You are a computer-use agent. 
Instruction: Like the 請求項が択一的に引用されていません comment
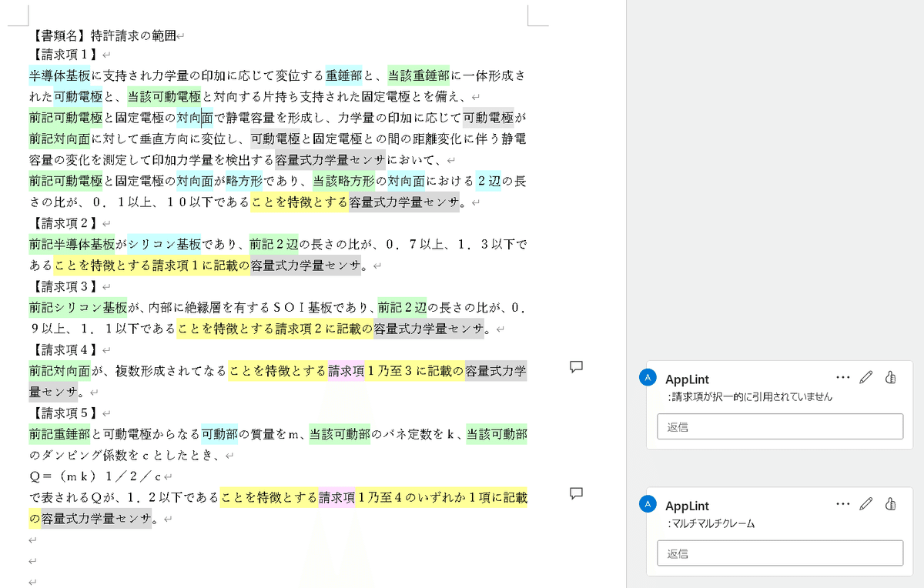coord(891,377)
